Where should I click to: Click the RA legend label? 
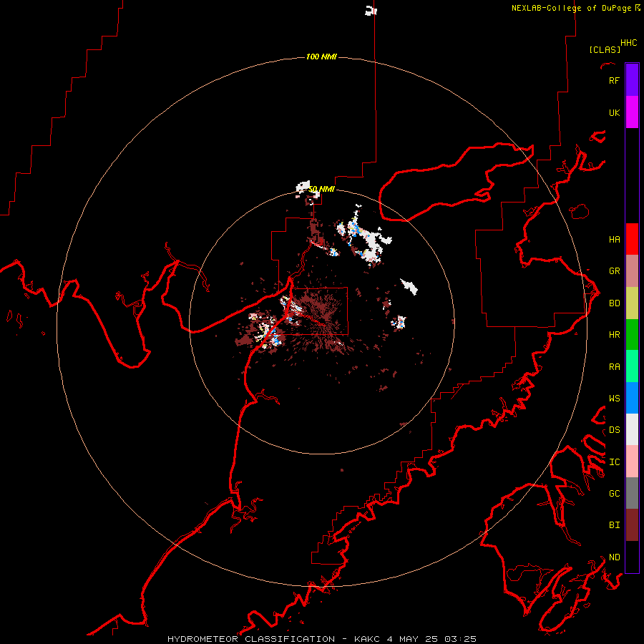(614, 367)
